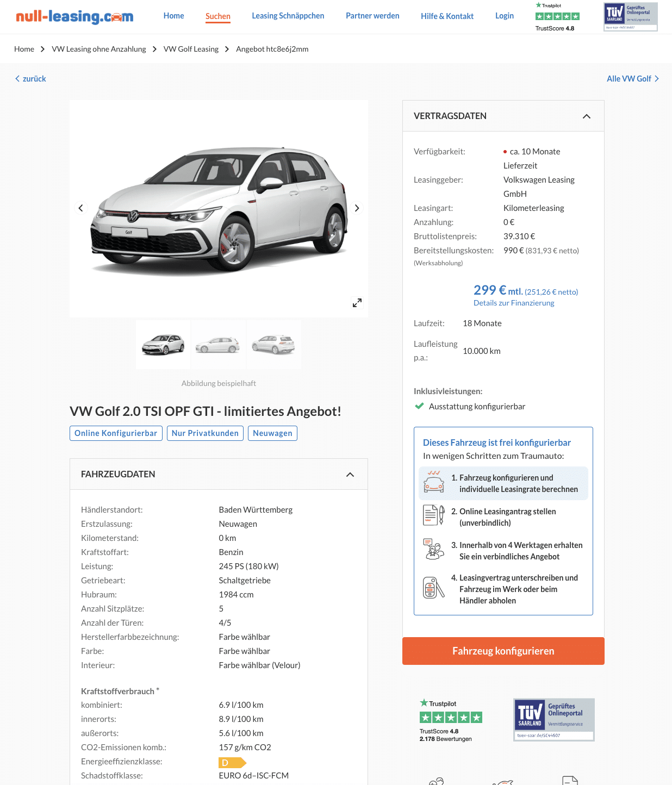The height and width of the screenshot is (785, 672).
Task: Open Details zur Finanzierung link
Action: 514,303
